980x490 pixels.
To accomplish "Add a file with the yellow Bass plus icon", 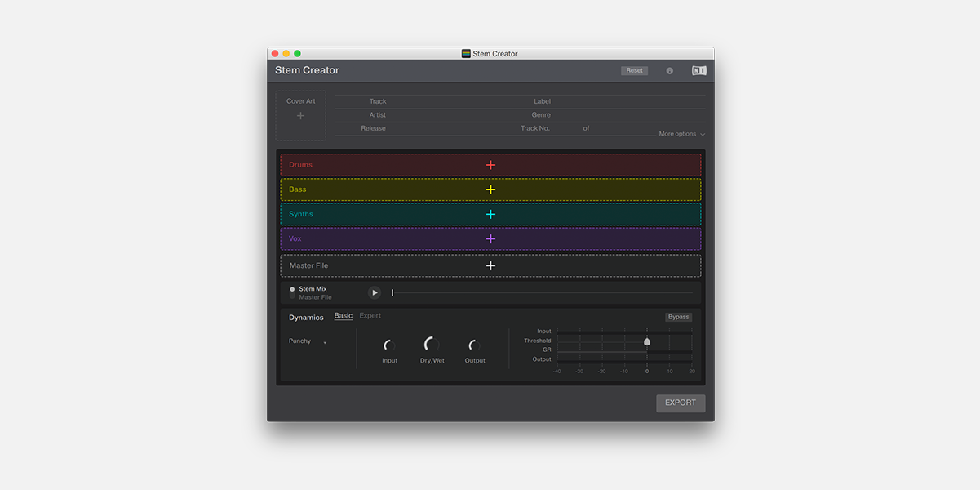I will tap(490, 189).
